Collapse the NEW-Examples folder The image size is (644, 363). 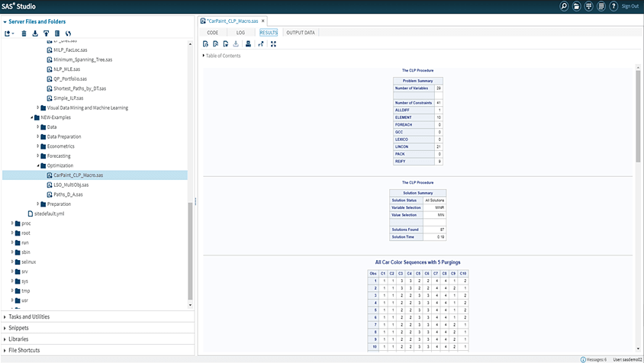pos(31,117)
